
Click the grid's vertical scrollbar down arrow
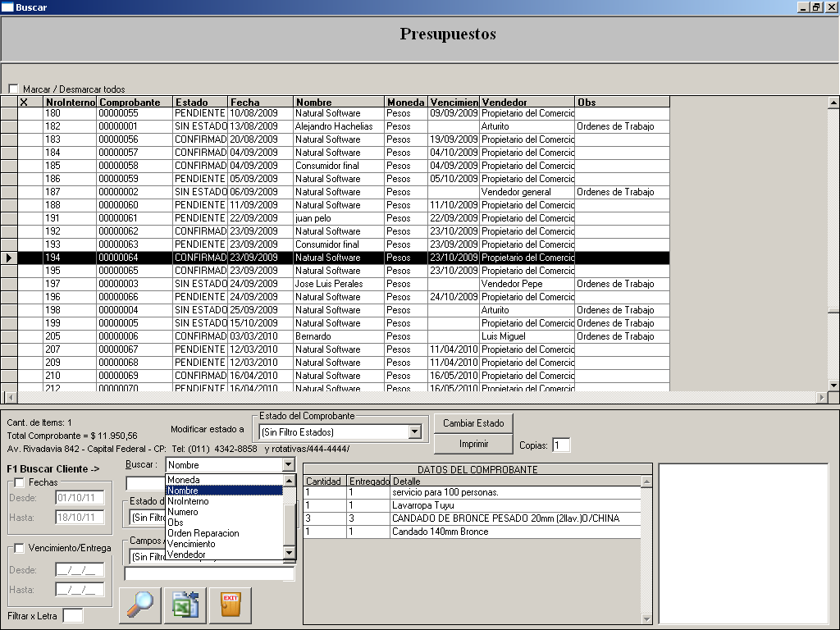pos(833,385)
